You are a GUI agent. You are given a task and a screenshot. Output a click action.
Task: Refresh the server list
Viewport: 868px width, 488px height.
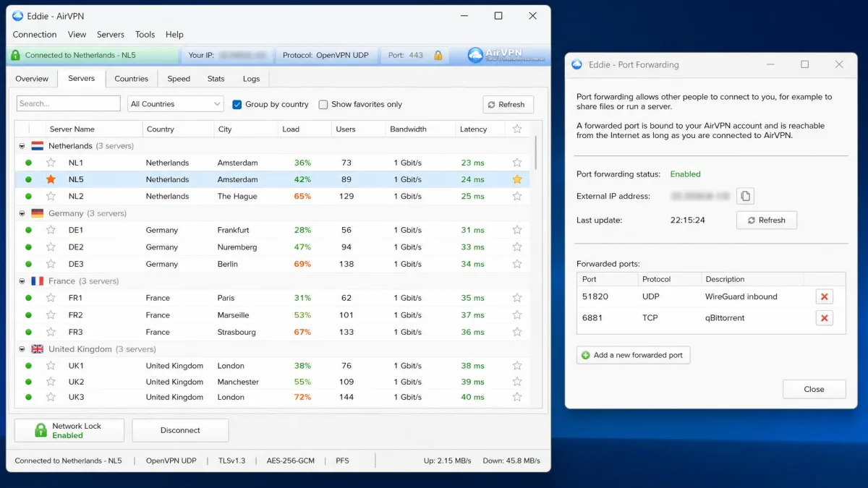coord(509,104)
